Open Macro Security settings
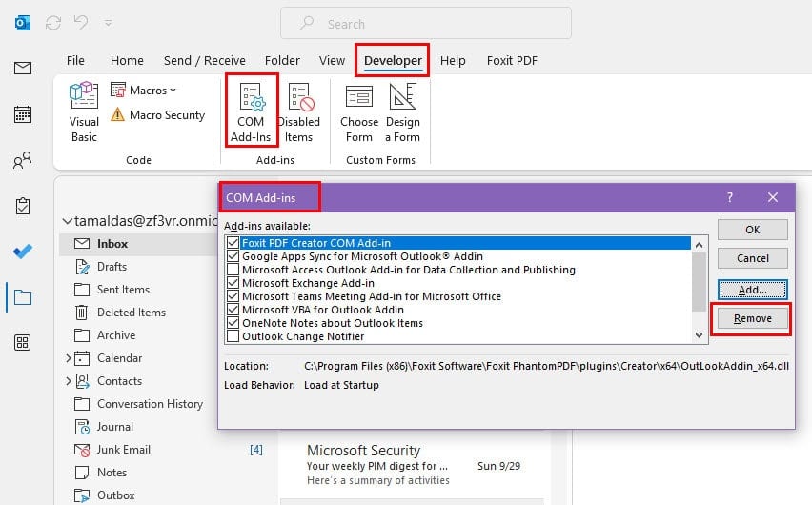This screenshot has width=812, height=505. tap(158, 115)
